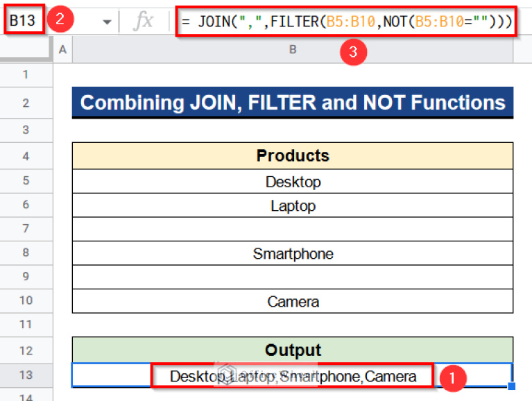Select row 2 header
The width and height of the screenshot is (532, 401).
tap(26, 103)
